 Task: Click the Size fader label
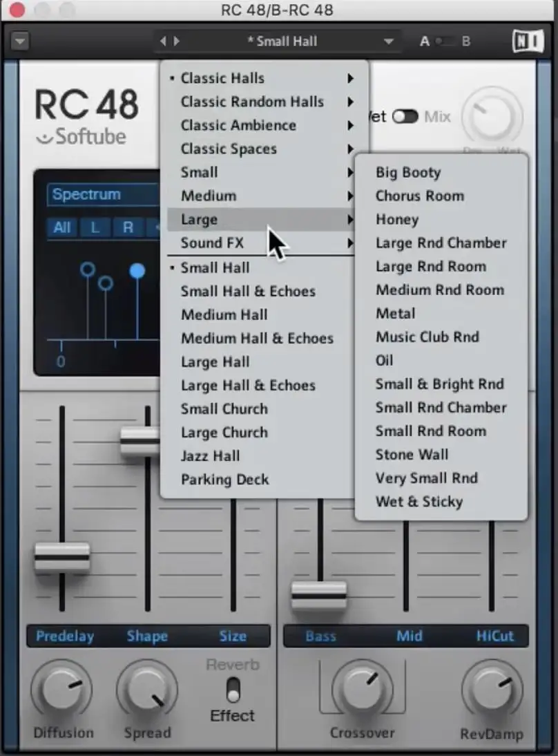(x=233, y=636)
